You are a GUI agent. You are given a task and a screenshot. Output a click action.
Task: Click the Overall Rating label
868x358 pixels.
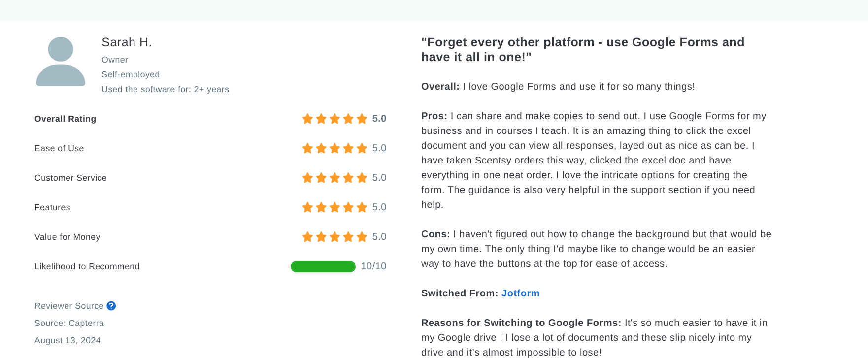(x=65, y=119)
